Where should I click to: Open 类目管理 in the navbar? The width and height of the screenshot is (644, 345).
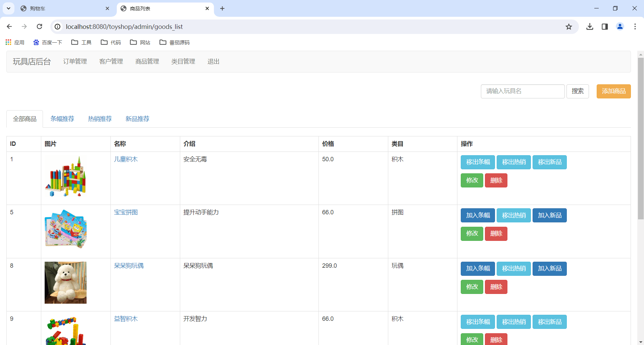point(183,61)
